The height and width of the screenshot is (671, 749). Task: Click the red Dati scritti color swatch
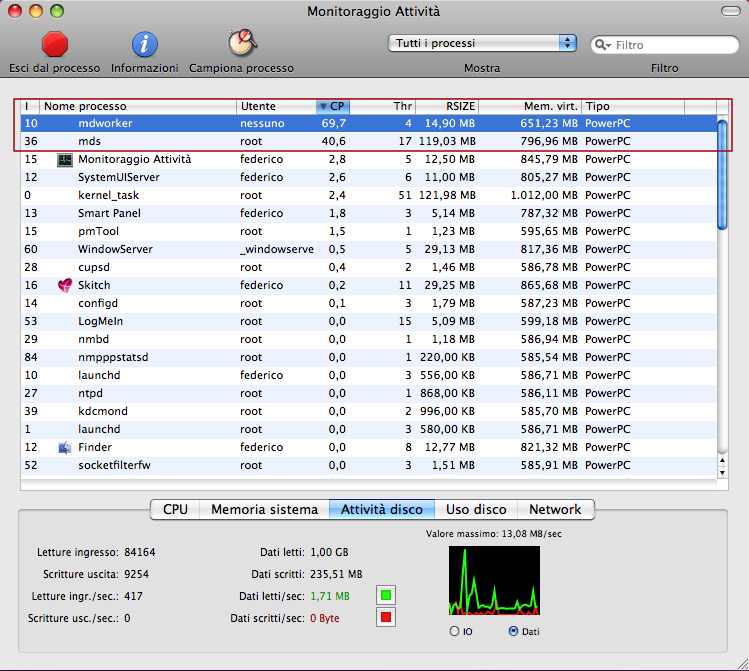[386, 618]
